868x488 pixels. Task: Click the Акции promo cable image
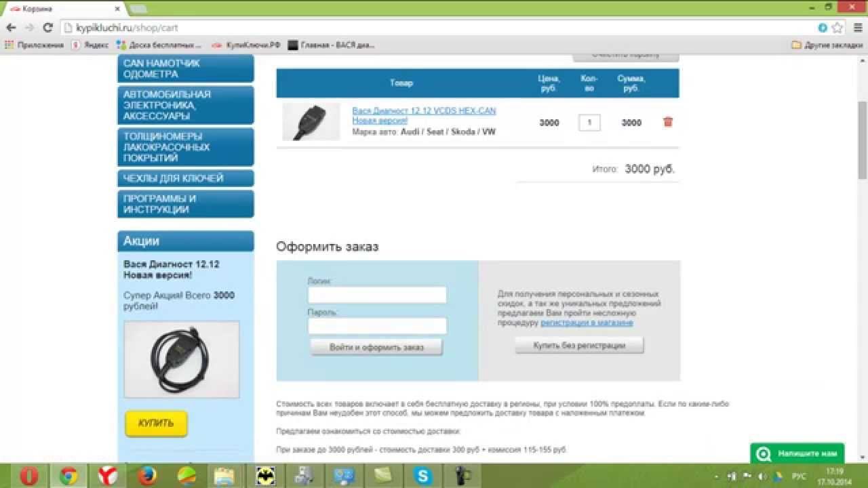(181, 359)
